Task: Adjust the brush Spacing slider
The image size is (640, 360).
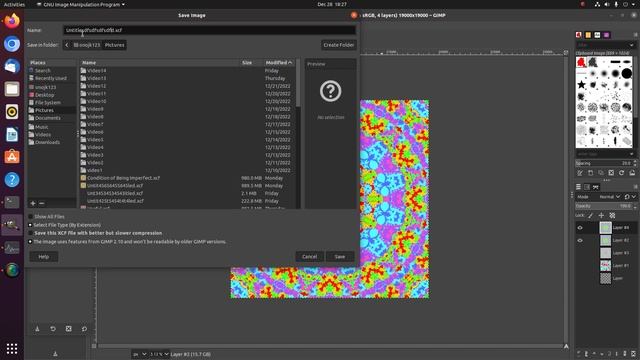Action: 603,163
